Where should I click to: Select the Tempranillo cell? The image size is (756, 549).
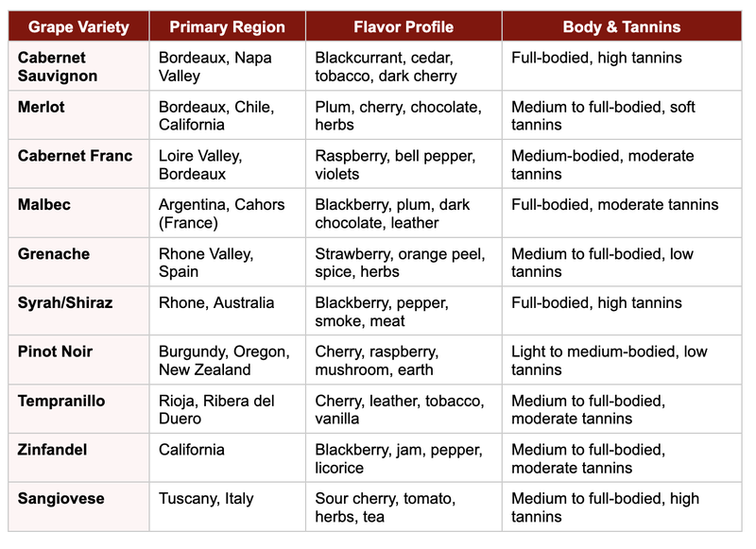coord(61,402)
